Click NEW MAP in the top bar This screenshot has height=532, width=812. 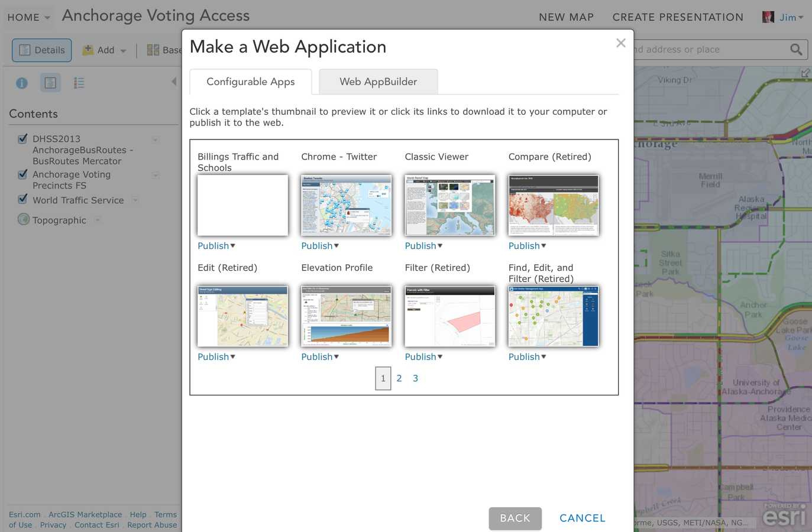point(566,17)
